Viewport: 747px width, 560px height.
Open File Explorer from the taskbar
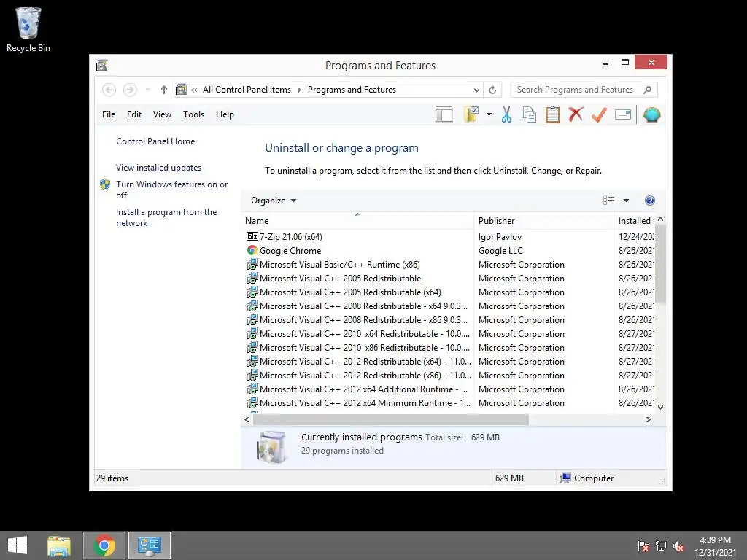(x=59, y=545)
